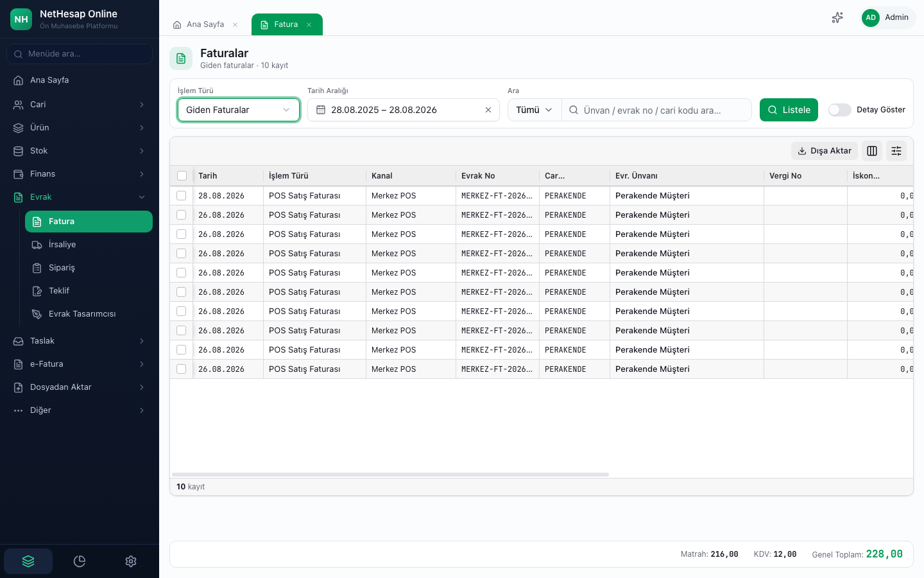This screenshot has height=578, width=924.
Task: Click the date range field 28.08.2025 – 28.08.2026
Action: click(404, 110)
